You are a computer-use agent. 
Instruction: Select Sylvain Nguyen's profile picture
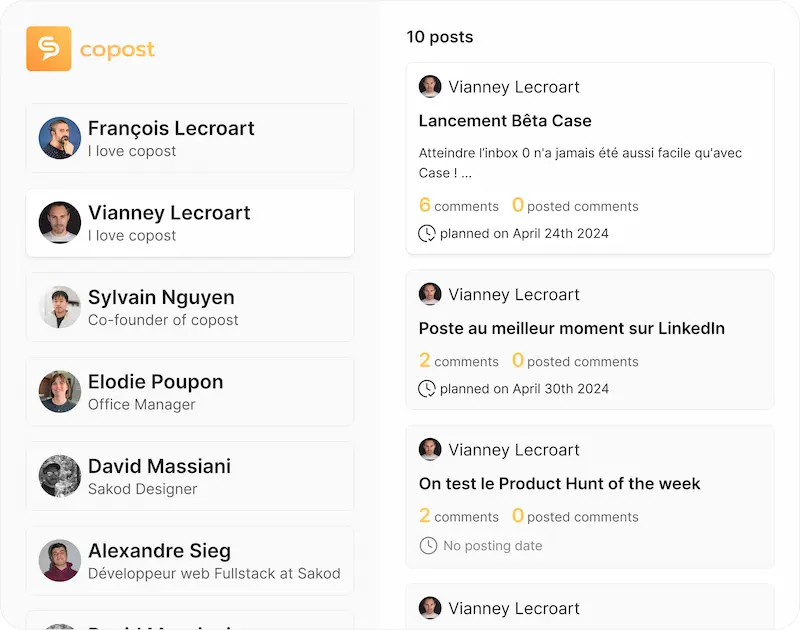pos(59,307)
